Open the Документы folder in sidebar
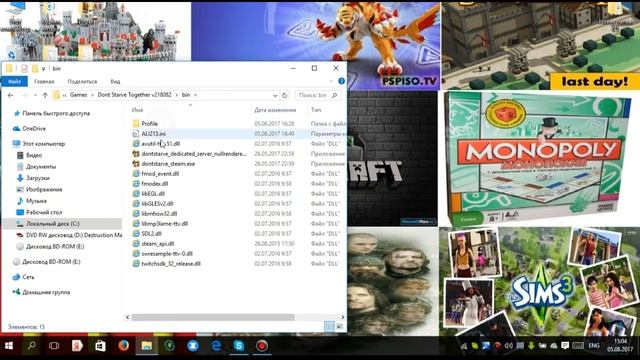The image size is (640, 360). tap(41, 167)
